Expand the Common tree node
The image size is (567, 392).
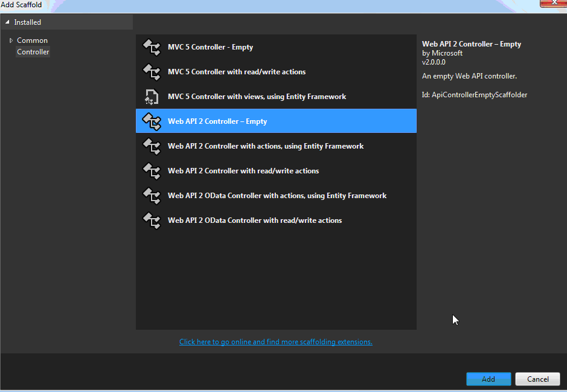[x=11, y=40]
